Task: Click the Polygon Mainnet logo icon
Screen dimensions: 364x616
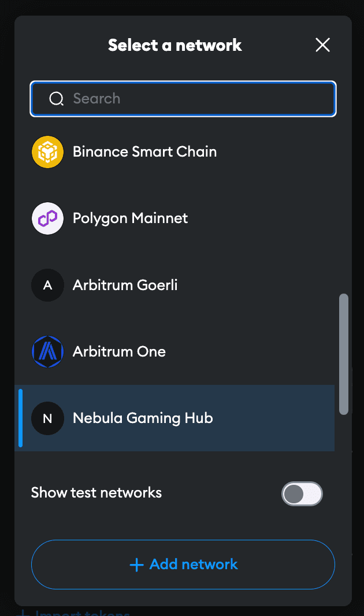Action: [x=47, y=218]
